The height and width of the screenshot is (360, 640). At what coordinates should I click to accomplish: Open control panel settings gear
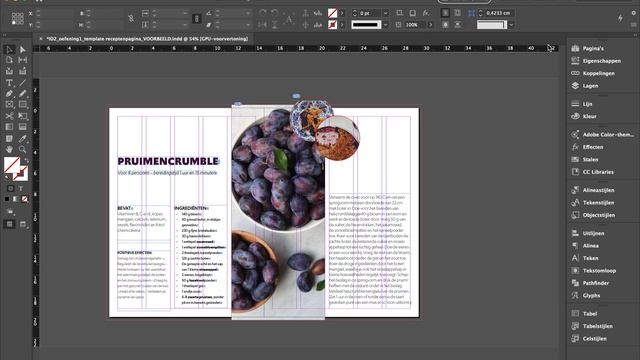point(634,13)
